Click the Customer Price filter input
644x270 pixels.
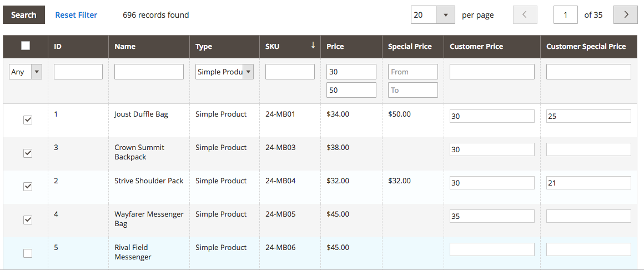tap(492, 72)
